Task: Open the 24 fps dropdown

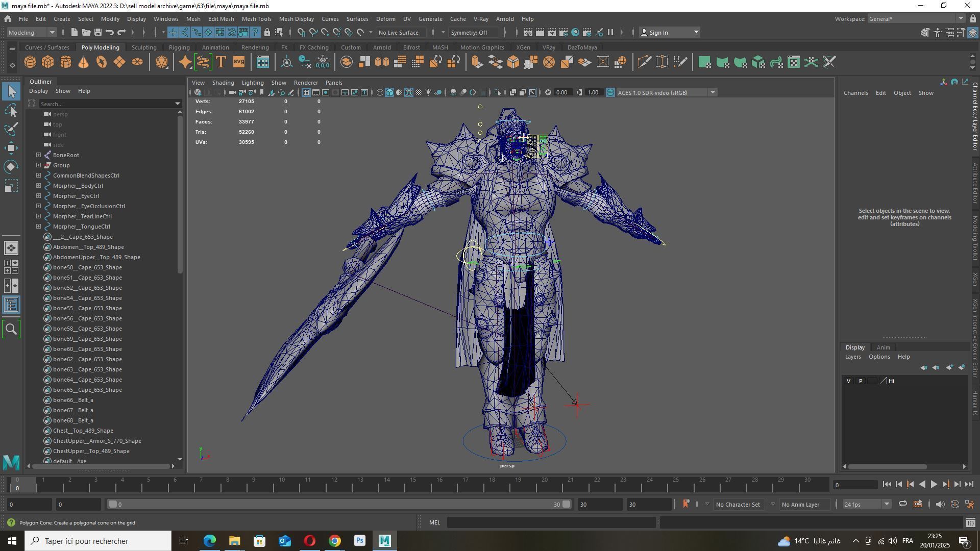Action: coord(866,505)
